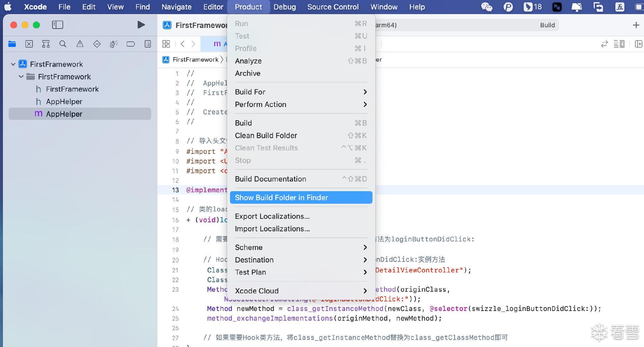Toggle the inspector panel via add-editor icon

coord(638,44)
